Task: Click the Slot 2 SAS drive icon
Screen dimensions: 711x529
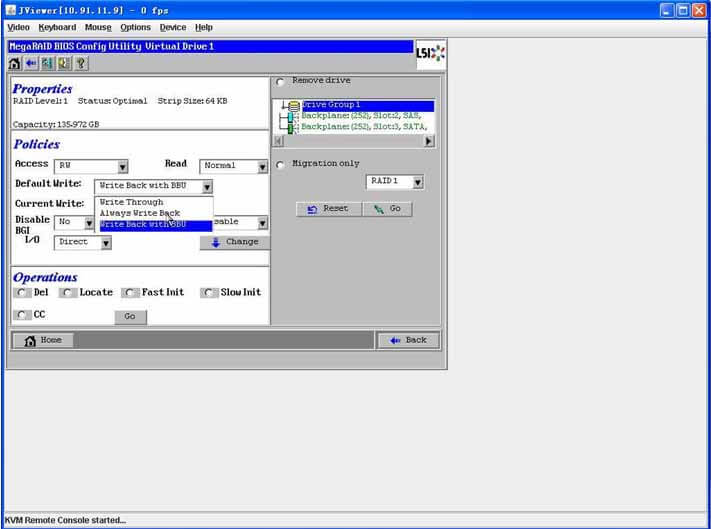Action: click(293, 116)
